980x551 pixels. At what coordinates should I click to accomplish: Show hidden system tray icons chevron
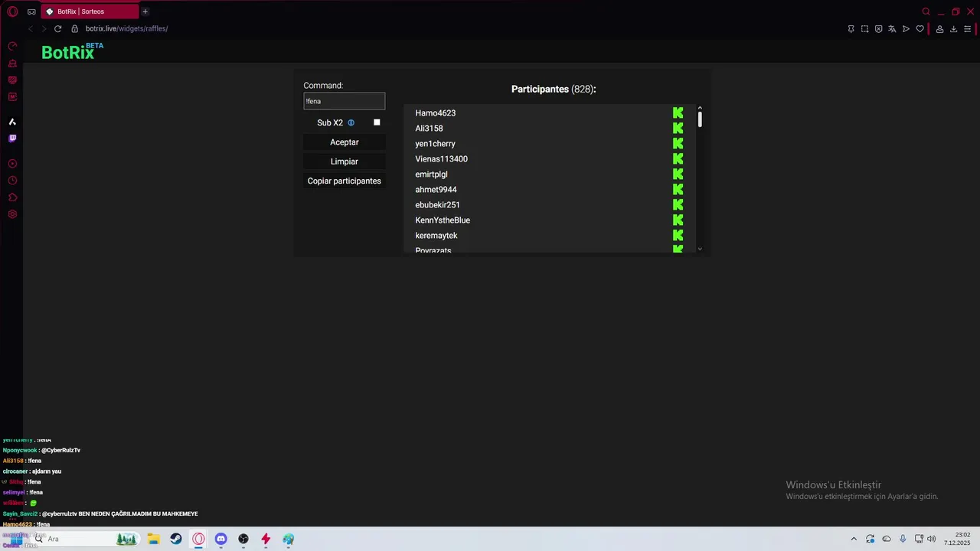point(854,539)
